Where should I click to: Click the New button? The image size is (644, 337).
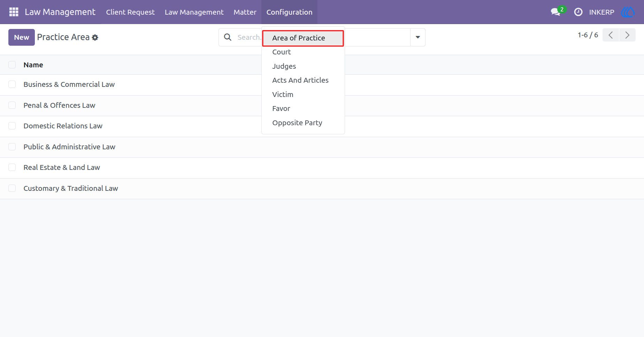point(22,37)
